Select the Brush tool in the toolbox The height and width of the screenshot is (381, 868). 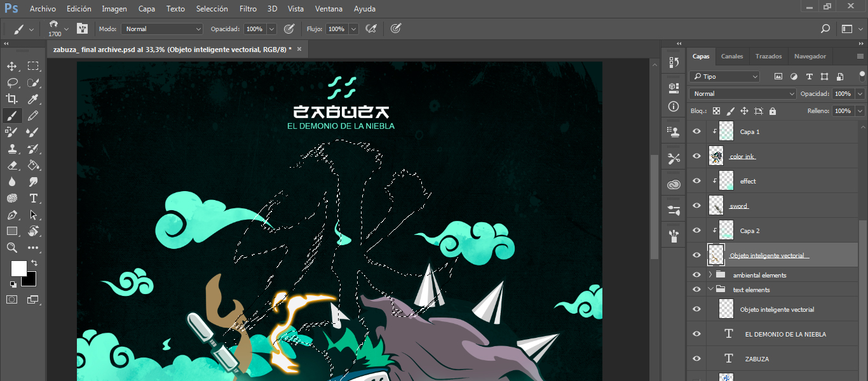[x=12, y=116]
